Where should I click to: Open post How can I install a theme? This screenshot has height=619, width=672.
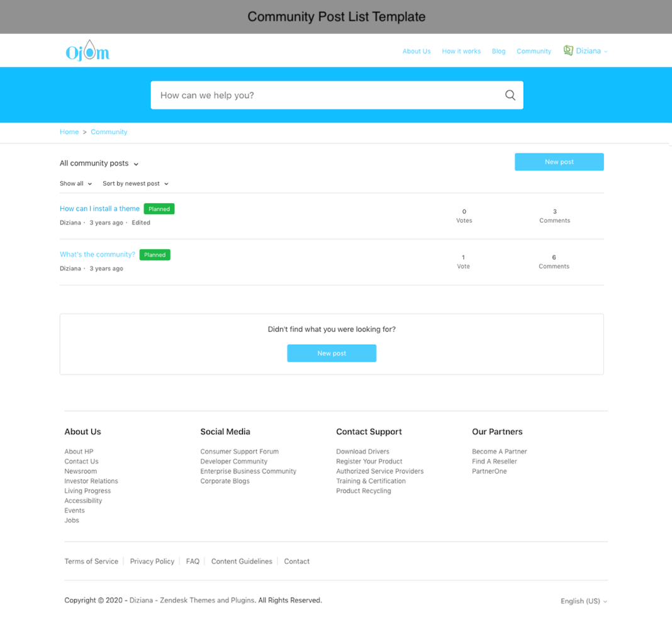[x=99, y=209]
